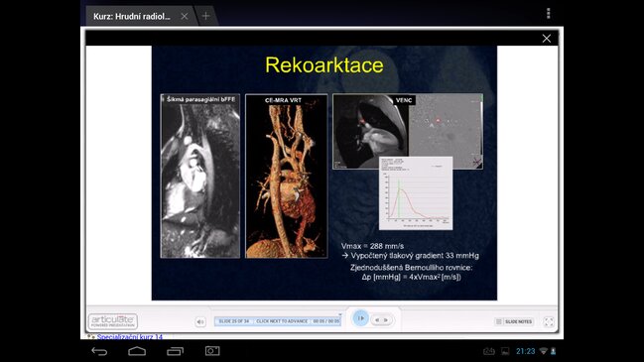Click '00:05 / 00:05' time display
Viewport: 644px width, 362px height.
[x=326, y=321]
